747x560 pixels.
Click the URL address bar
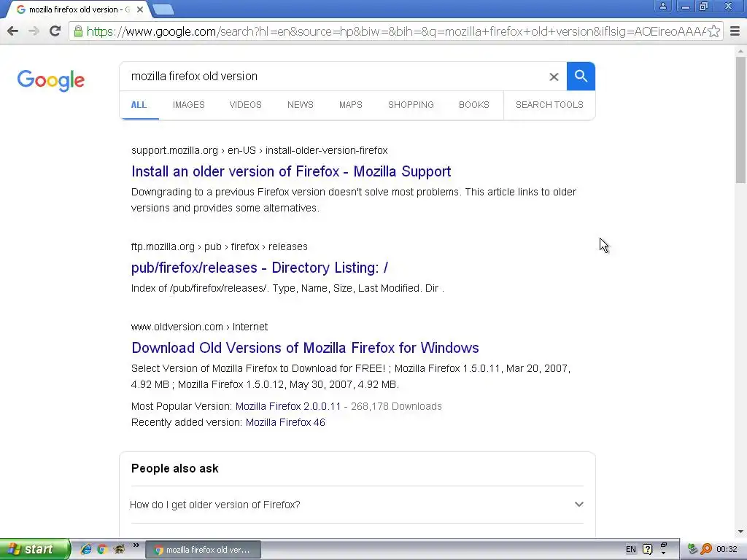tap(395, 31)
